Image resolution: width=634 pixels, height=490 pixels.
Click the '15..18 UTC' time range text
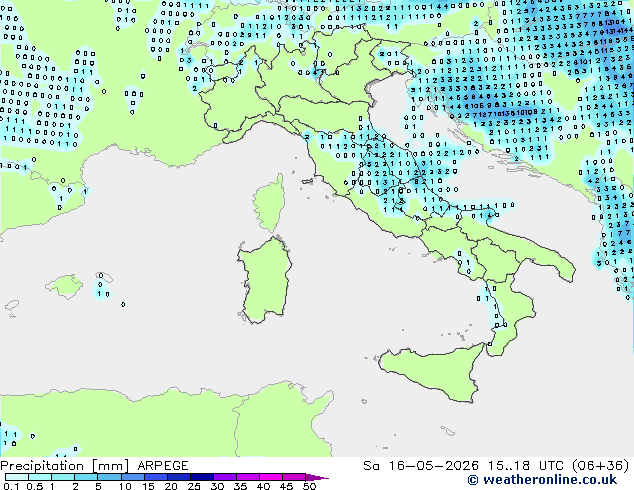coord(526,466)
